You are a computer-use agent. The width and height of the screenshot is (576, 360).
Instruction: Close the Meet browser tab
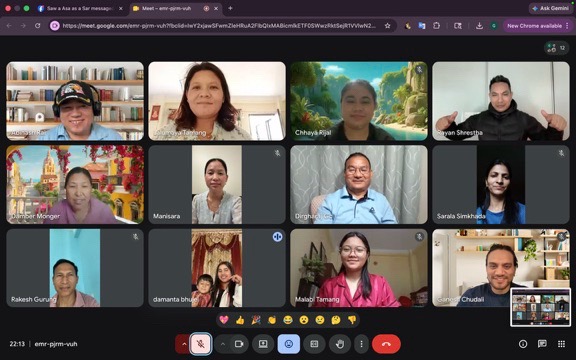pyautogui.click(x=216, y=8)
